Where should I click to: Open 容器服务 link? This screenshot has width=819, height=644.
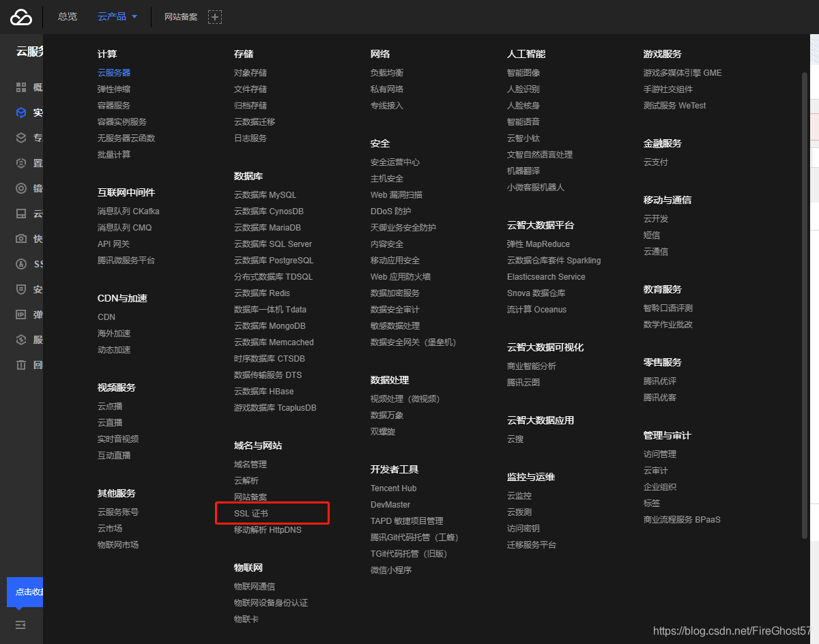tap(114, 105)
